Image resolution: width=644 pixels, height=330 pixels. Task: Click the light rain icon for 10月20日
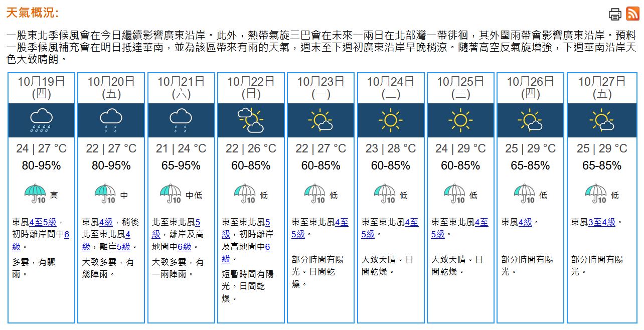tap(111, 120)
